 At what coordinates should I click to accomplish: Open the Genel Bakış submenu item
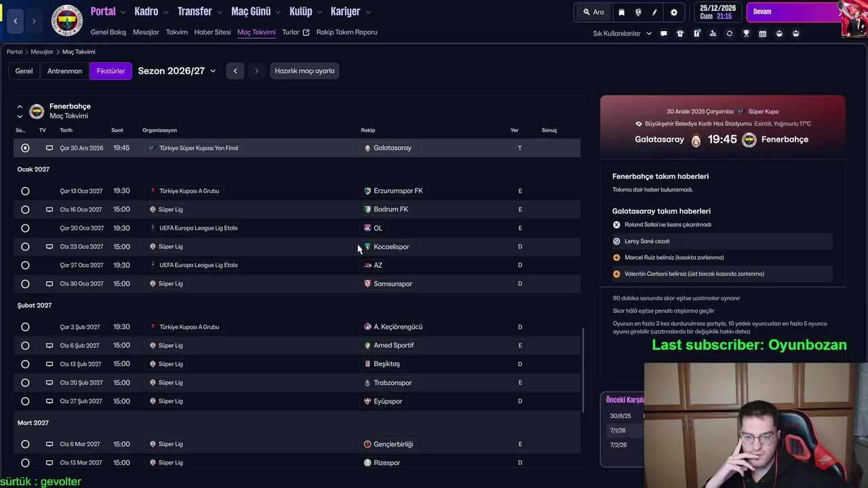[108, 33]
